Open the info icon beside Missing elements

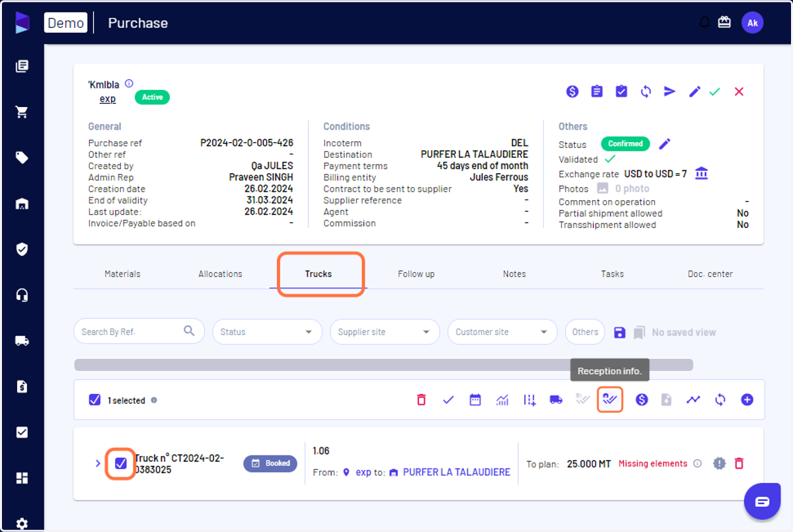pos(697,463)
